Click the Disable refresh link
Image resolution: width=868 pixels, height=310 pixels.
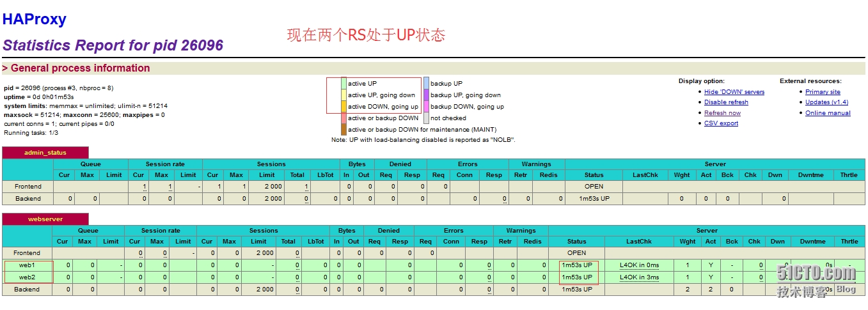coord(726,102)
